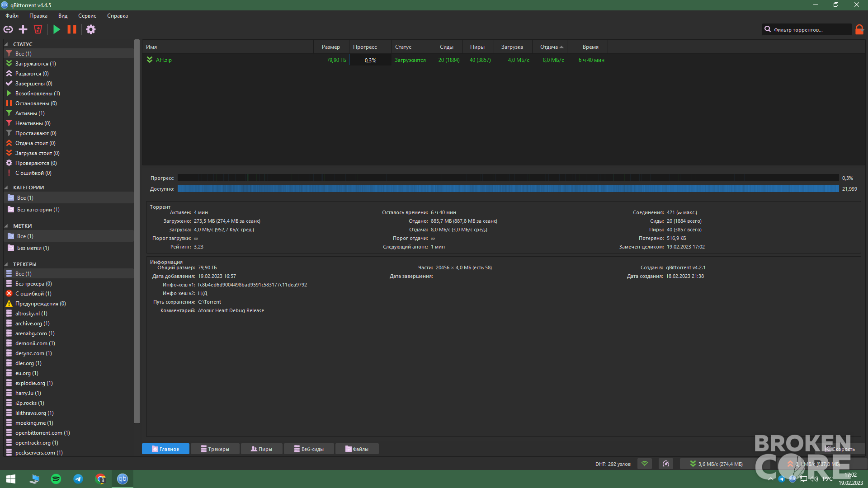Switch to the Файлы tab
This screenshot has width=868, height=488.
click(x=357, y=449)
